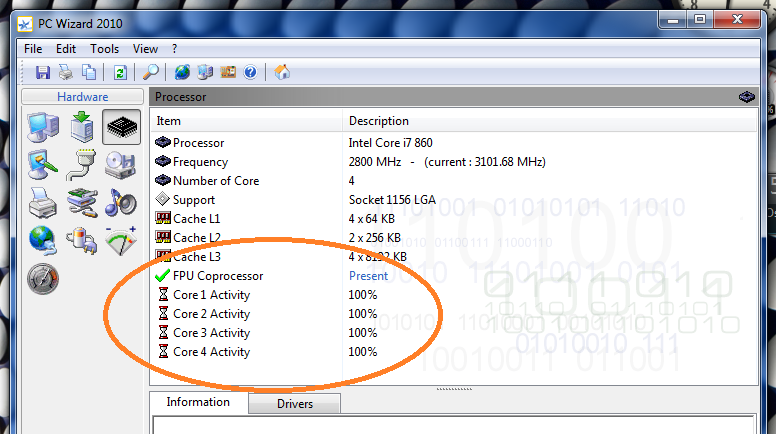
Task: Click the board-and-chip toolbar icon
Action: 228,73
